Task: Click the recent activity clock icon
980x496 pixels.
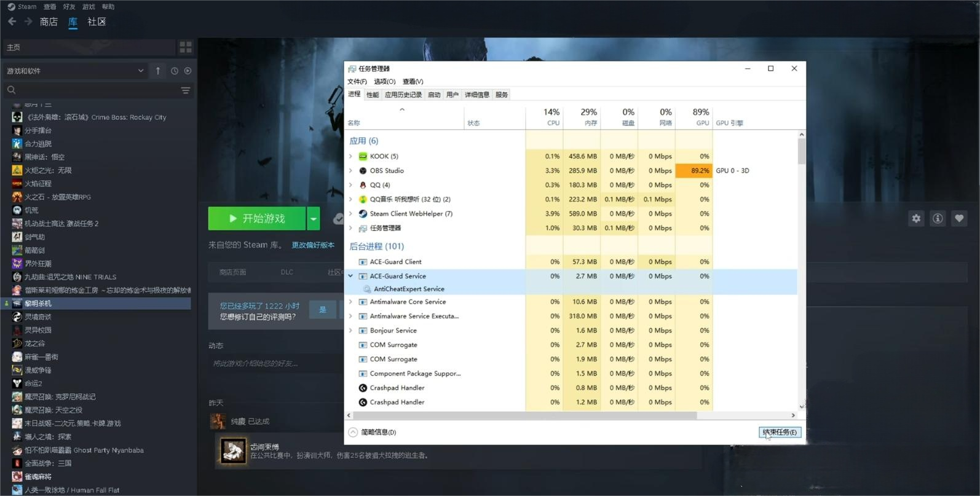Action: pyautogui.click(x=175, y=71)
